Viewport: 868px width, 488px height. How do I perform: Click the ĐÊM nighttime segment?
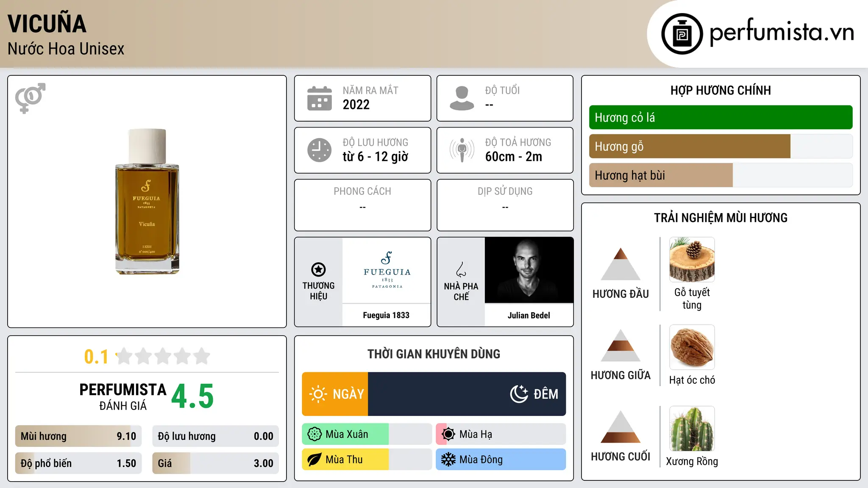(467, 394)
